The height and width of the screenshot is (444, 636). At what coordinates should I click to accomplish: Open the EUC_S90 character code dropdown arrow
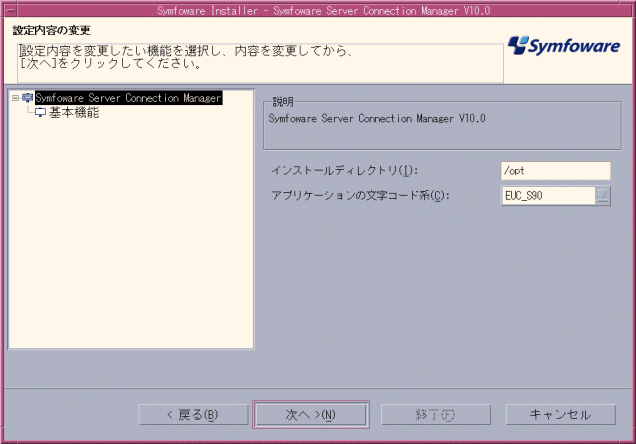[x=603, y=196]
